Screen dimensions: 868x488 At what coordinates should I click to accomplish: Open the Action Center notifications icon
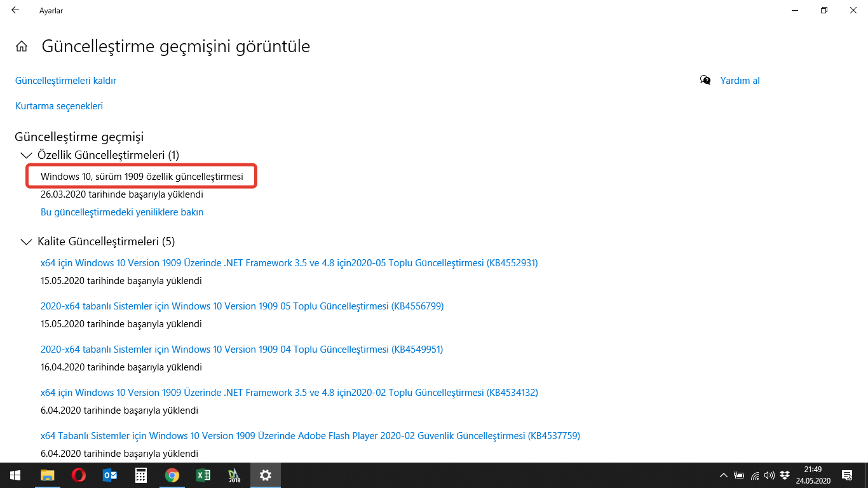point(847,475)
